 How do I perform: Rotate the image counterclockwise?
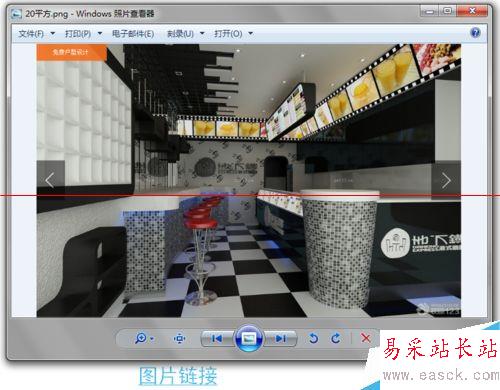coord(313,339)
